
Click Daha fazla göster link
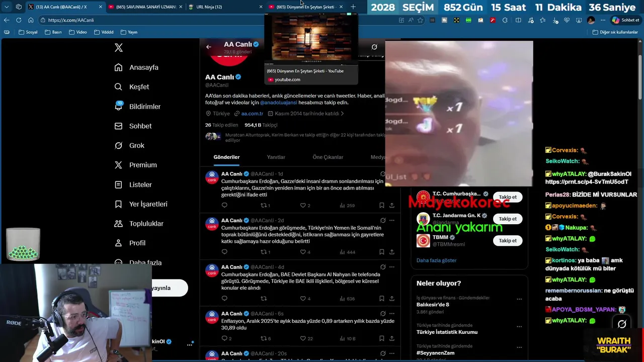436,260
